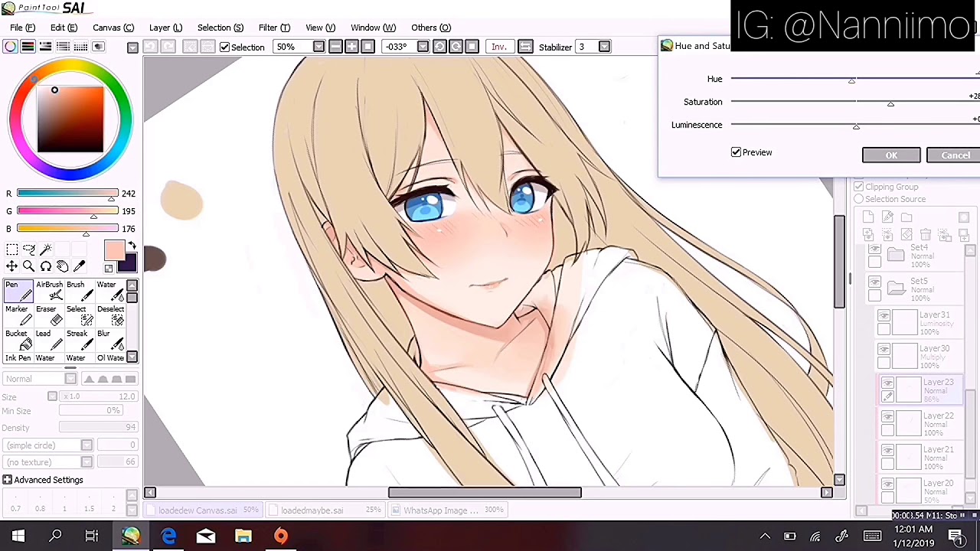Open the Canvas menu

[113, 28]
